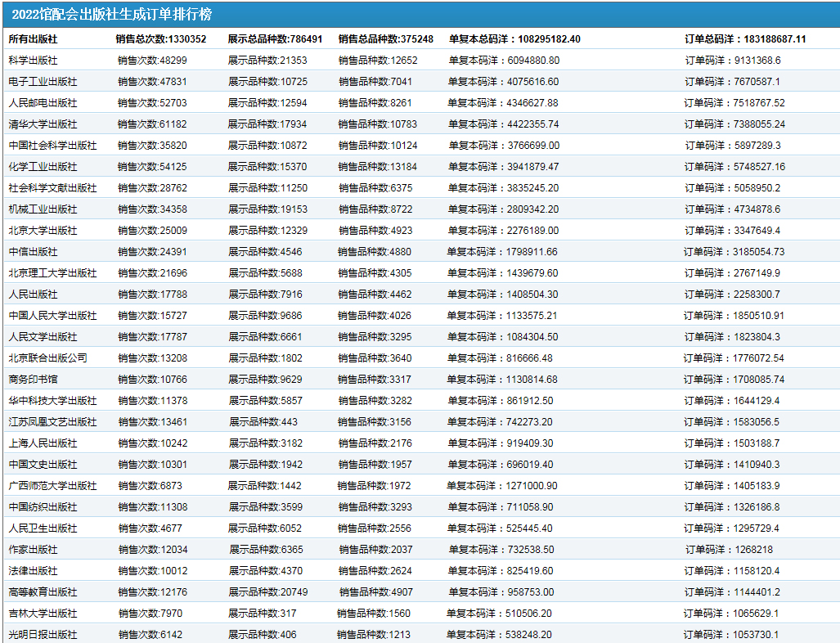Screen dimensions: 840x643
Task: Open the 清华大学出版社 row entry
Action: (x=43, y=124)
